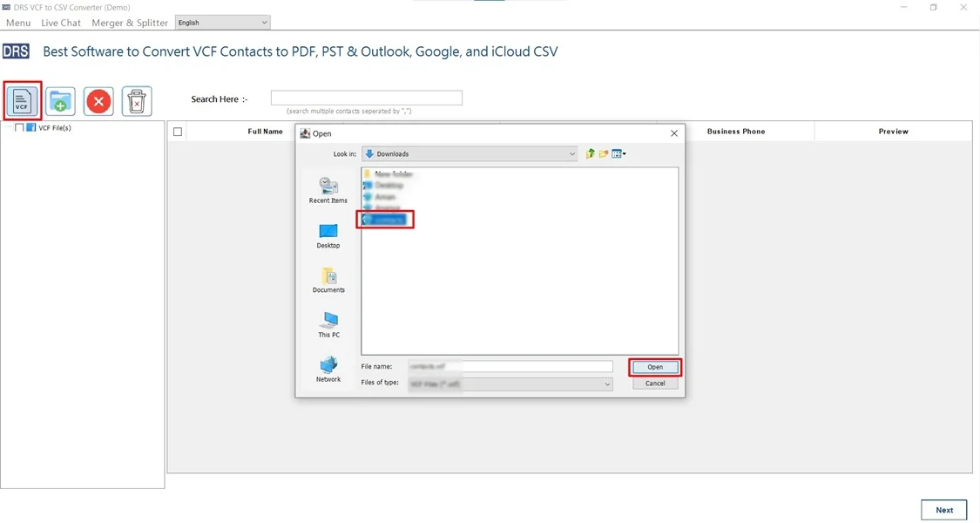The height and width of the screenshot is (523, 980).
Task: Open the Desktop location icon
Action: tap(328, 232)
